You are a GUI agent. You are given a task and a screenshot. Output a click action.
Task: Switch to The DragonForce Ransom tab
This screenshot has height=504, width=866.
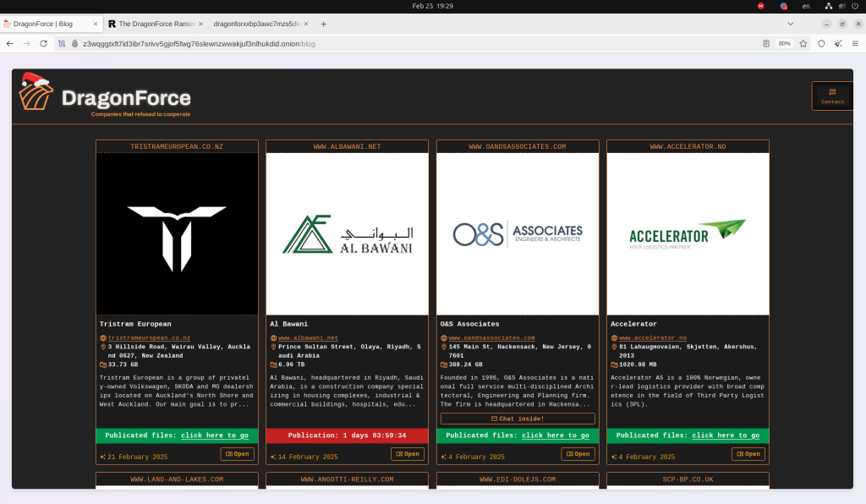[156, 24]
